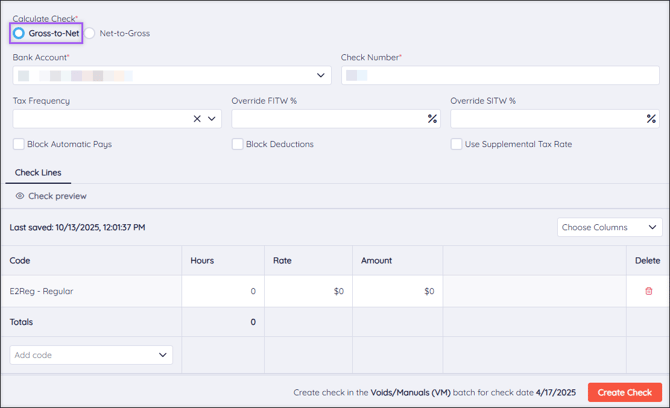Open the Bank Account dropdown
Viewport: 670px width, 408px height.
click(x=172, y=75)
